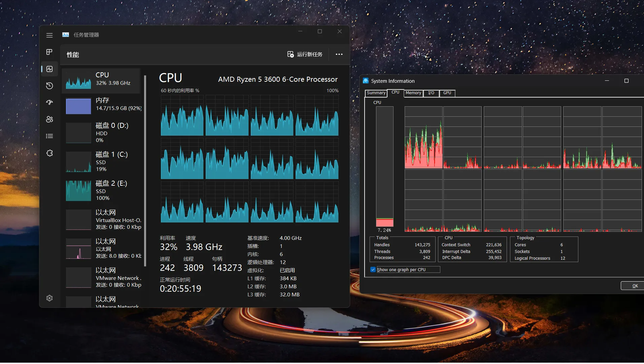Open App history icon in sidebar

click(49, 86)
